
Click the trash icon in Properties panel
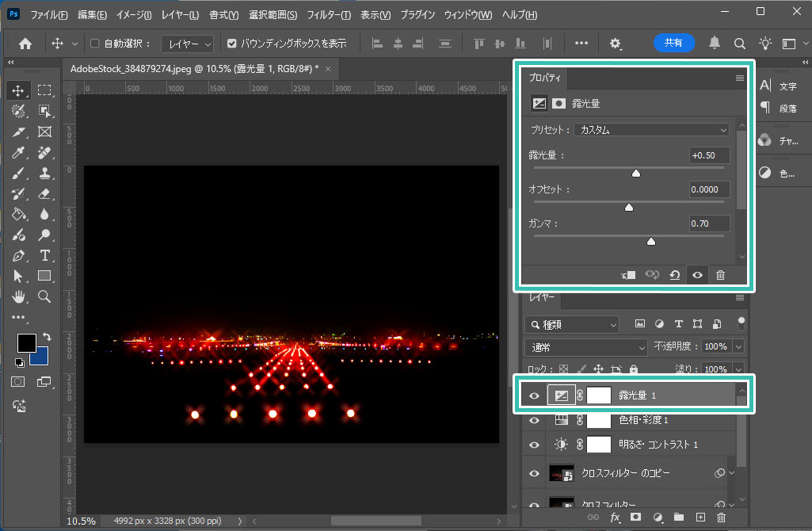(720, 275)
